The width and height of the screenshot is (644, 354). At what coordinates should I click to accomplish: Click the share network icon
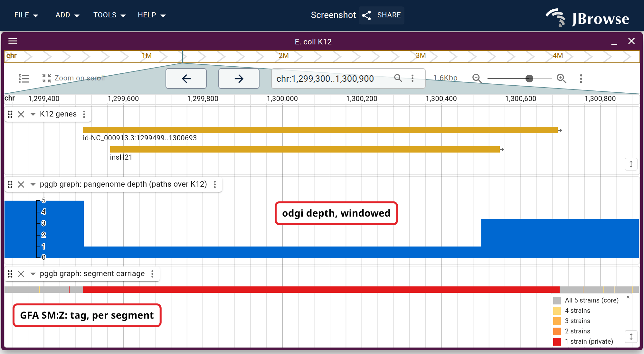[366, 15]
